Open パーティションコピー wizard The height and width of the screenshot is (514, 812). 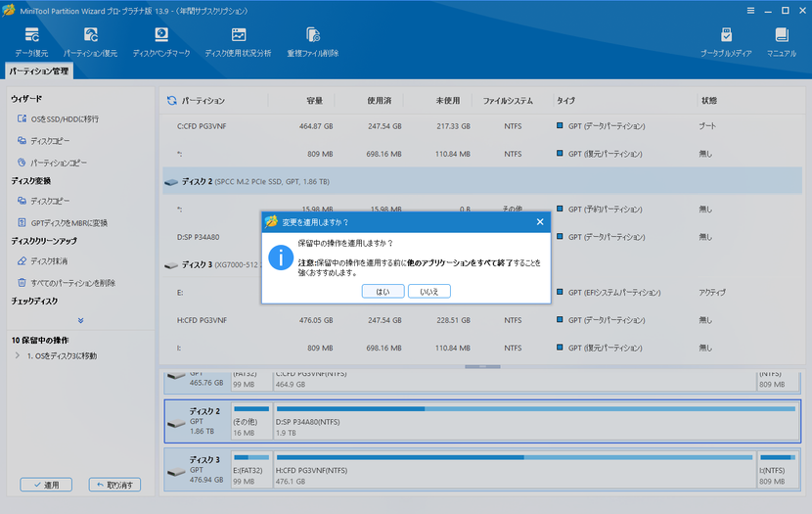click(52, 163)
